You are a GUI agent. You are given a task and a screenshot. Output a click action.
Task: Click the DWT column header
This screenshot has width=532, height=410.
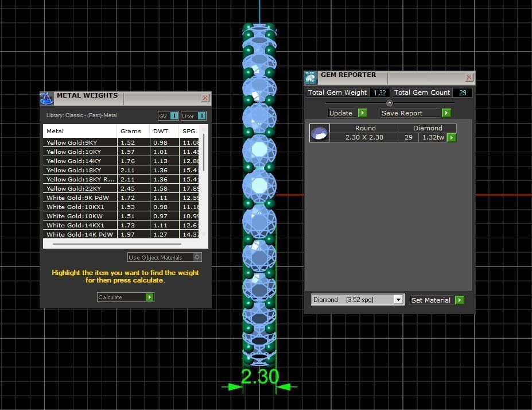tap(164, 131)
